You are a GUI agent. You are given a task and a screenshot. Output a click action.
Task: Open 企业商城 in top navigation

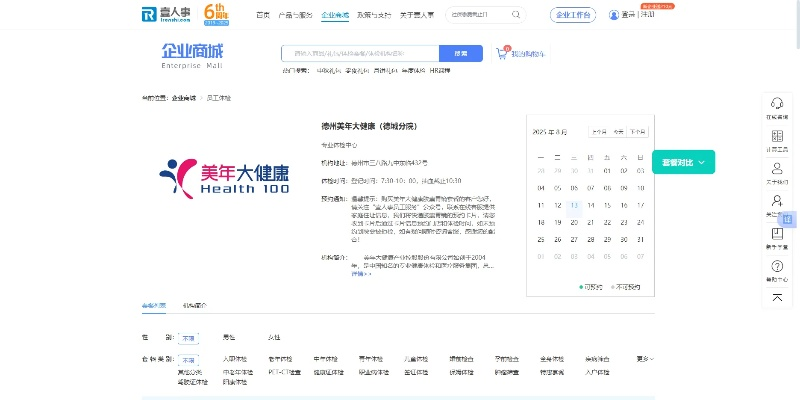coord(335,15)
